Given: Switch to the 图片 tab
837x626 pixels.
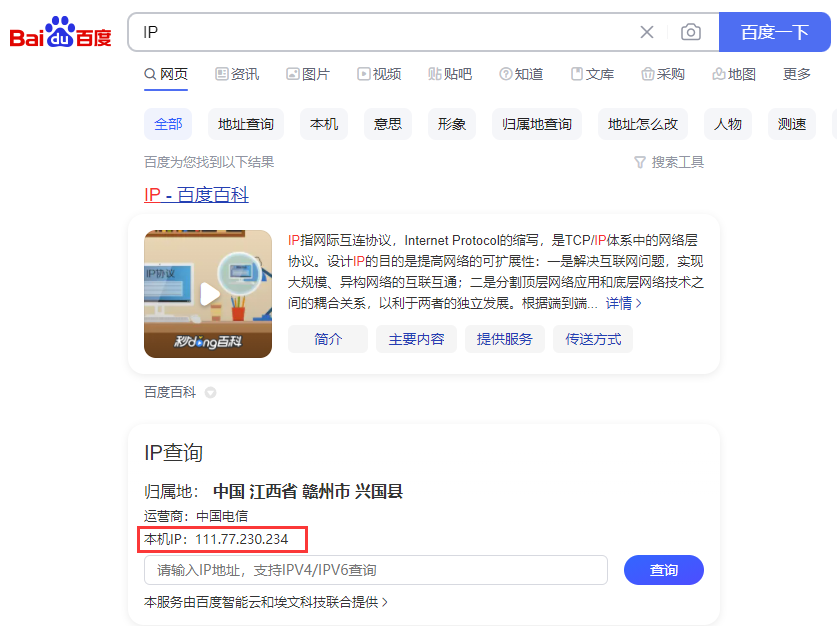Looking at the screenshot, I should 308,74.
